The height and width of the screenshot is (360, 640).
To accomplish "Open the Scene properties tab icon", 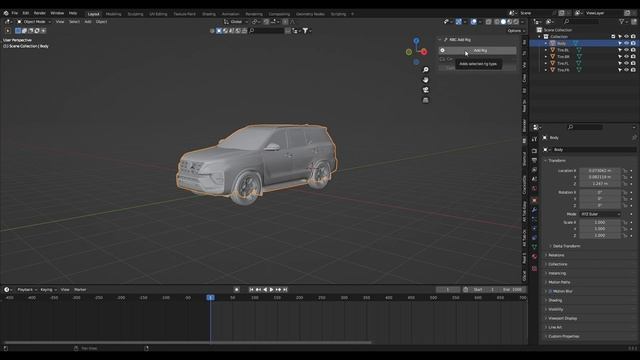I will coord(534,179).
